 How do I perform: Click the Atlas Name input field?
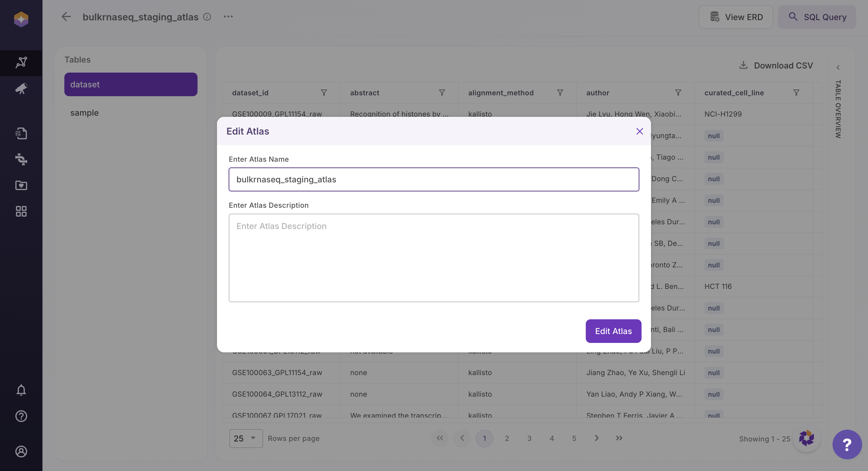tap(434, 179)
